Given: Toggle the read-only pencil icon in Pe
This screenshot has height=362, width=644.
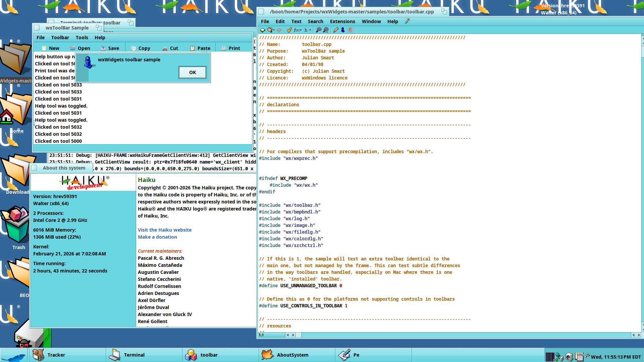Looking at the screenshot, I should (336, 30).
